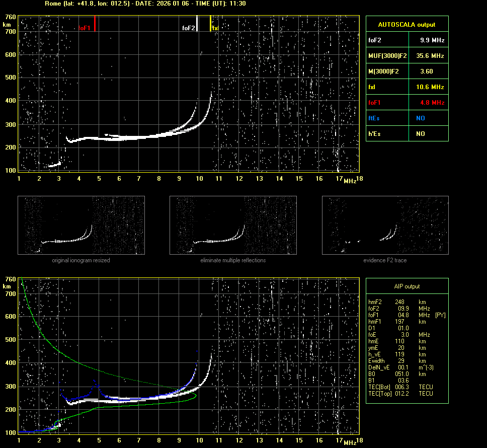The width and height of the screenshot is (487, 448).
Task: Click the blue ftEs NO value
Action: (x=420, y=118)
